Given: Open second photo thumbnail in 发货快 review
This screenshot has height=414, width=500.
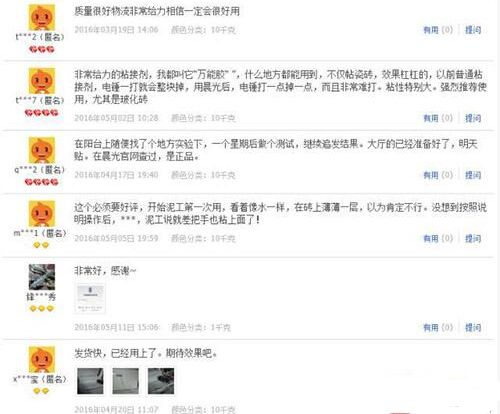Looking at the screenshot, I should (126, 381).
